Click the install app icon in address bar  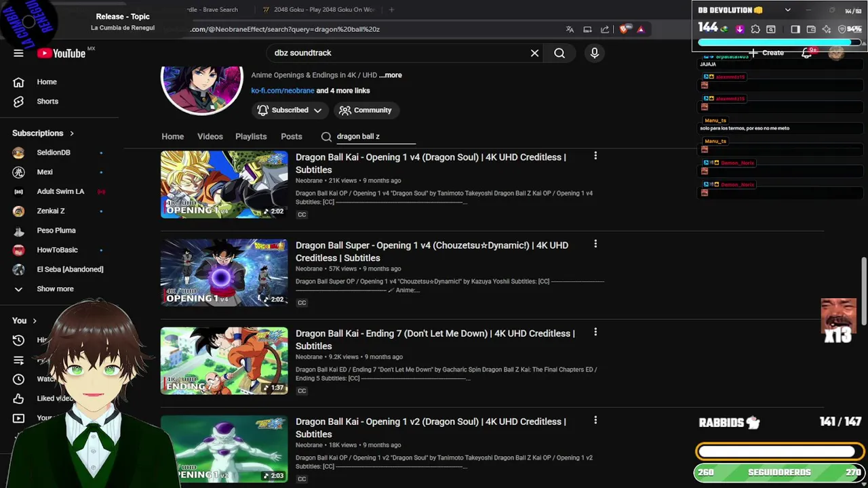tap(587, 29)
